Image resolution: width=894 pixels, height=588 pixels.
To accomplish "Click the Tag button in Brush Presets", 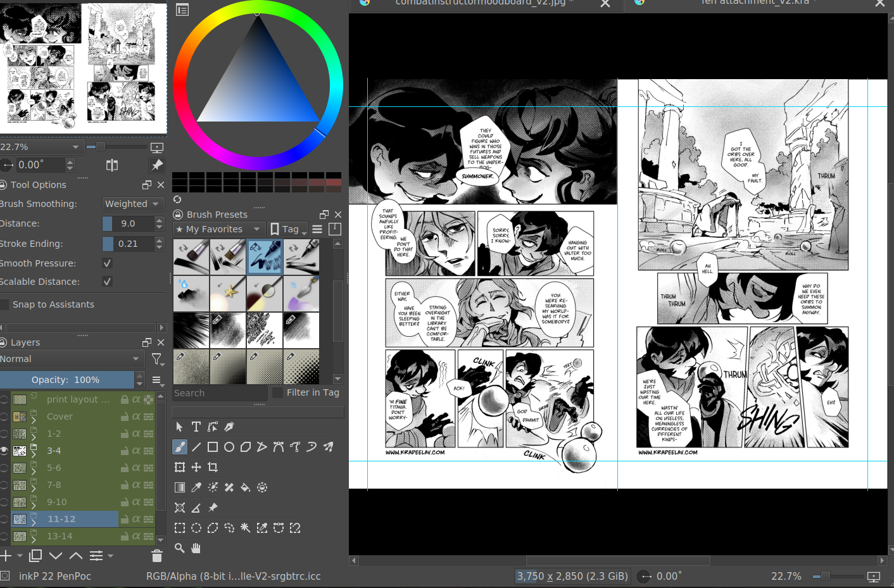I will (x=287, y=229).
